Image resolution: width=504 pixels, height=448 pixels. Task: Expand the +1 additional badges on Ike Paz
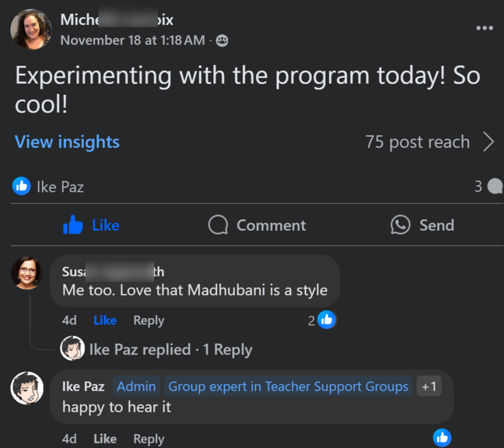point(429,387)
